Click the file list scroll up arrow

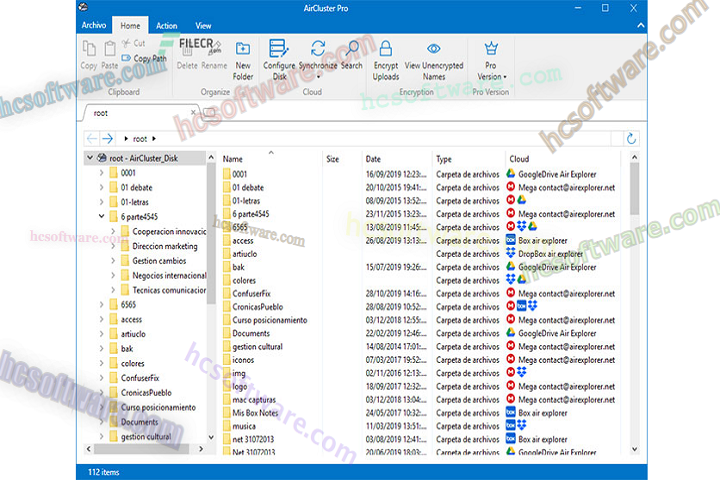point(634,158)
